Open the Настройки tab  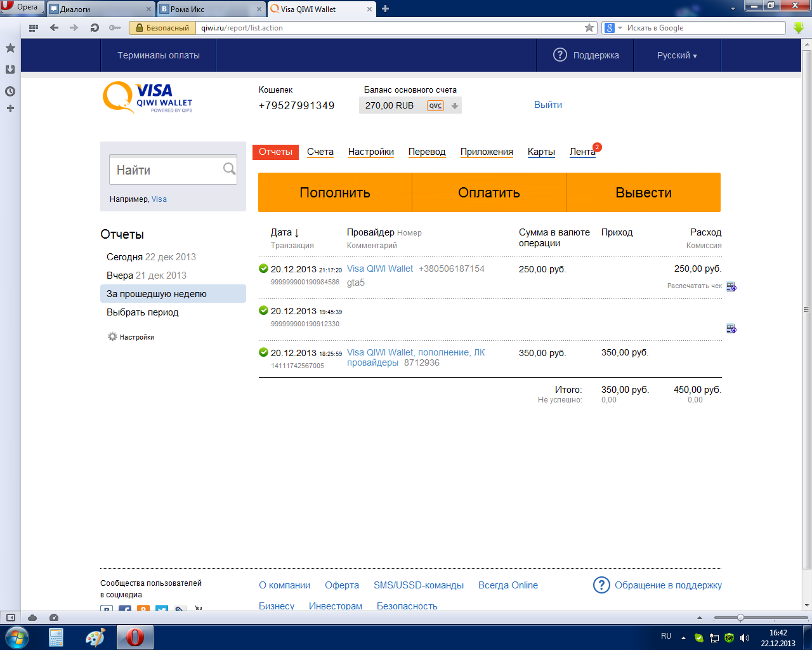pos(371,152)
